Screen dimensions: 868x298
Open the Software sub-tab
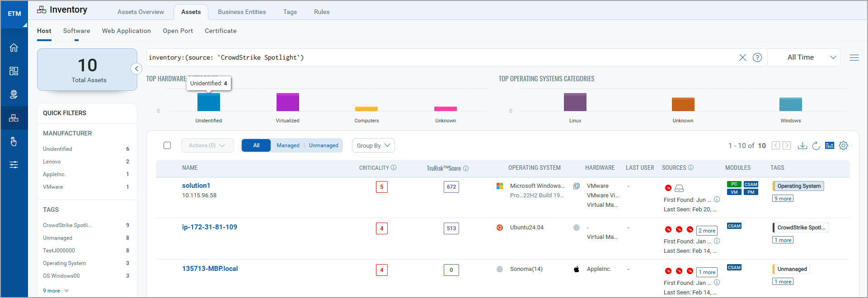coord(76,31)
